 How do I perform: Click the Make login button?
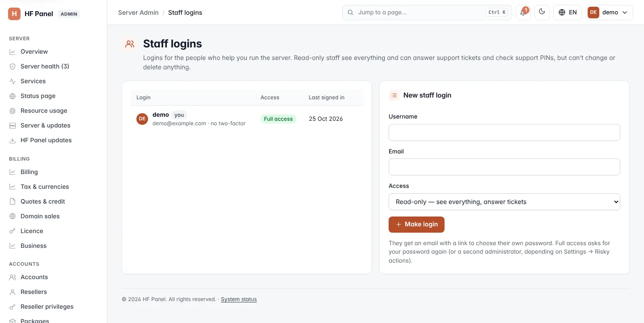tap(416, 225)
